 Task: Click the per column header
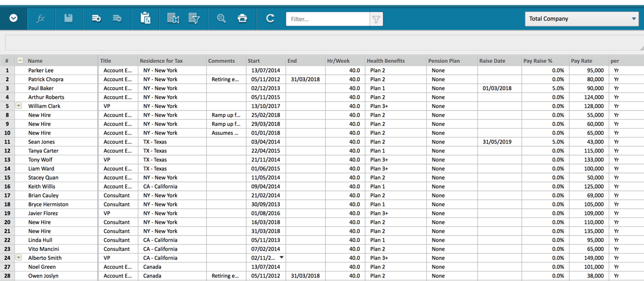click(x=615, y=61)
